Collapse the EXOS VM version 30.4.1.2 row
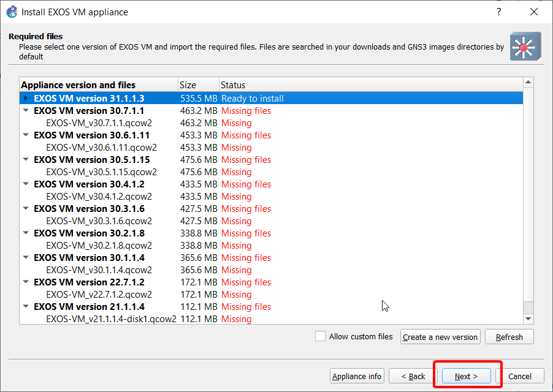The width and height of the screenshot is (553, 392). pyautogui.click(x=25, y=184)
